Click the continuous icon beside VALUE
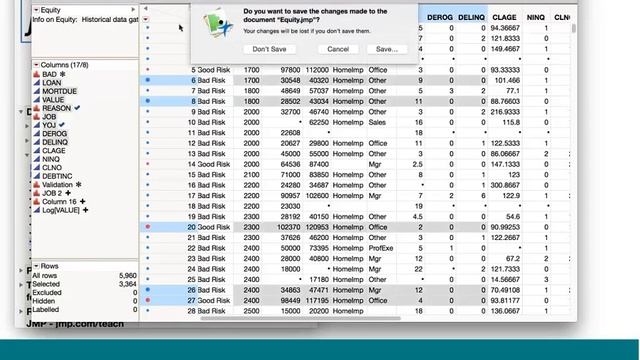The height and width of the screenshot is (360, 640). [36, 100]
